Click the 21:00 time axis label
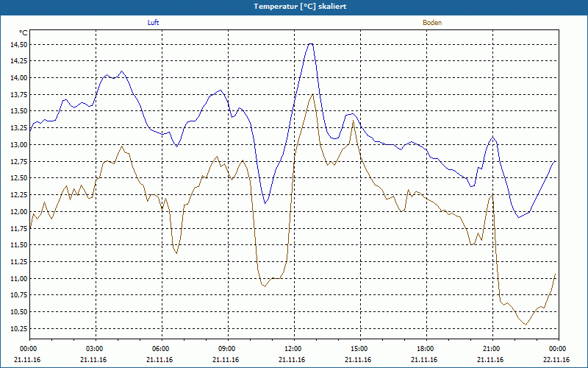 [x=491, y=349]
